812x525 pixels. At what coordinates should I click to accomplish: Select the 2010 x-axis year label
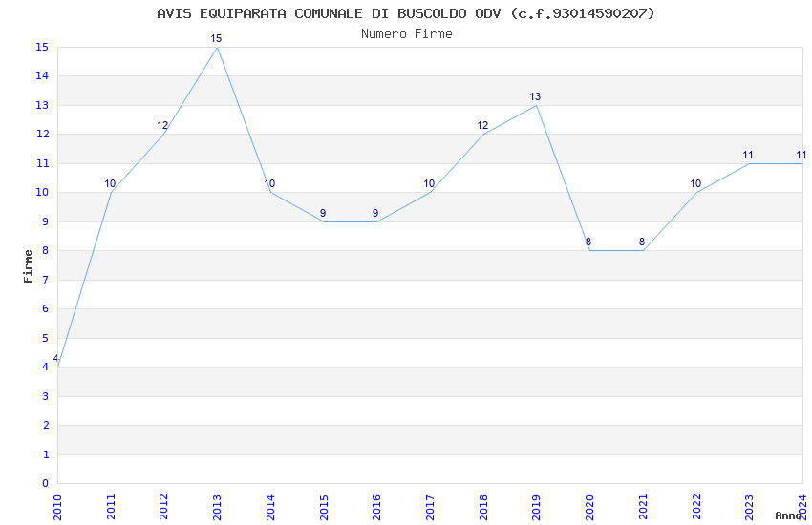click(57, 507)
